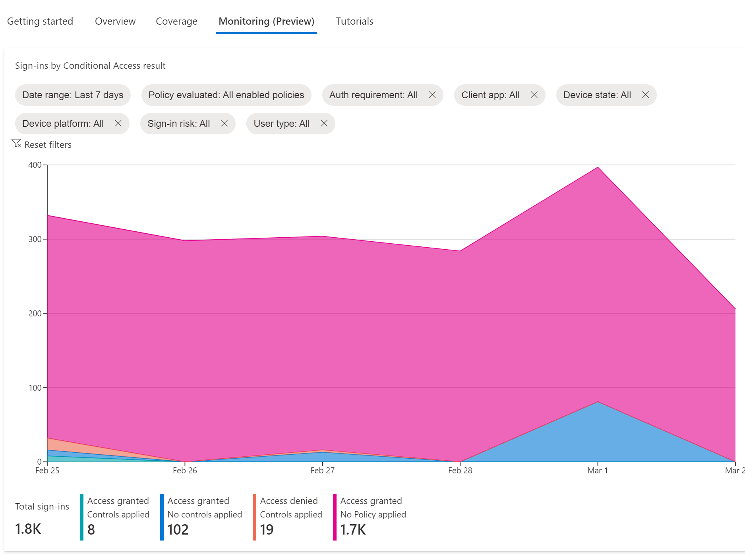Remove the Device state filter X icon
Image resolution: width=745 pixels, height=560 pixels.
[x=645, y=95]
